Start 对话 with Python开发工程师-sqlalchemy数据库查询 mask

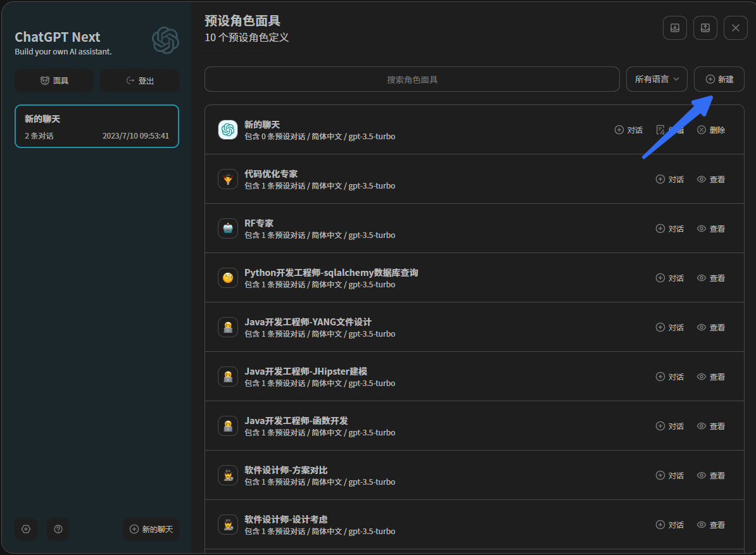click(669, 278)
